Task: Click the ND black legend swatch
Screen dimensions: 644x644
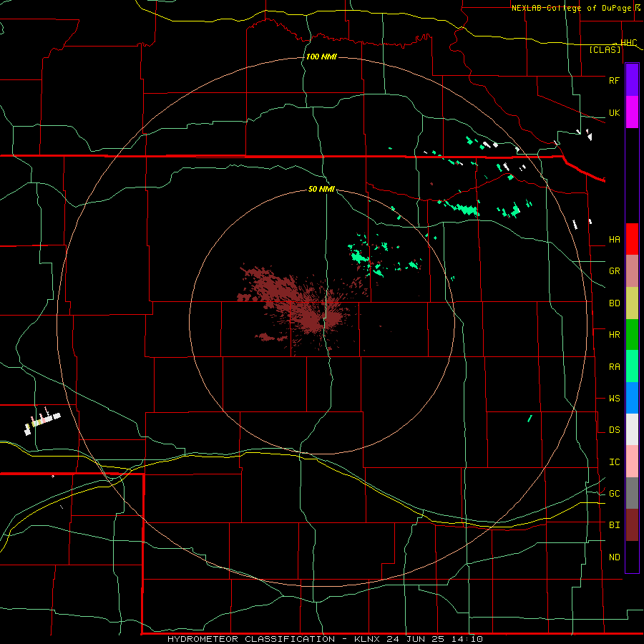Action: [632, 557]
